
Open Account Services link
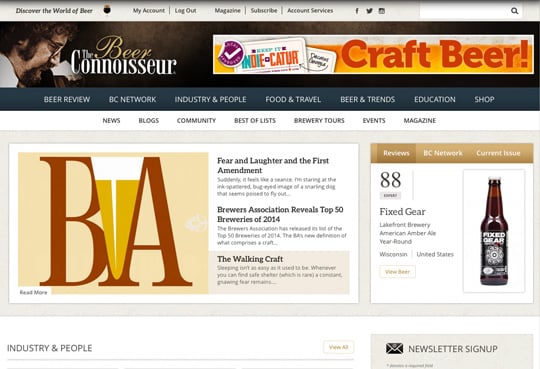coord(310,11)
